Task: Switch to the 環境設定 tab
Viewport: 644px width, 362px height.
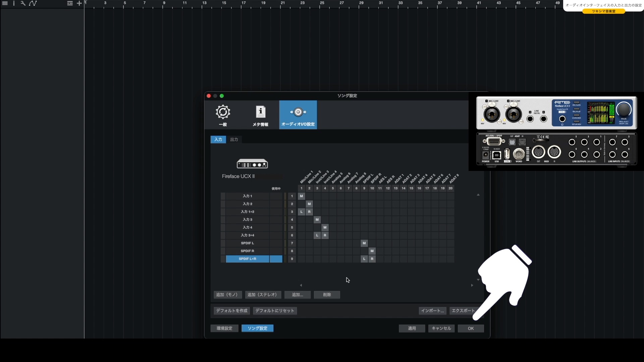Action: 224,328
